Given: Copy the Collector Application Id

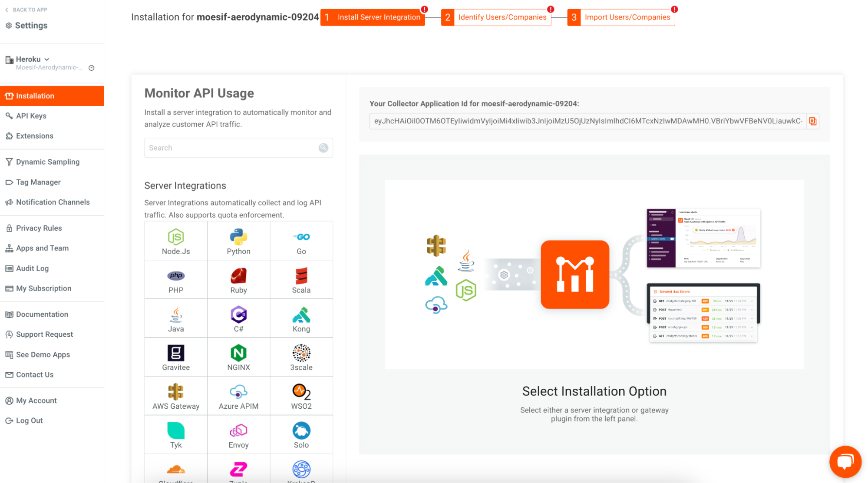Looking at the screenshot, I should click(x=812, y=121).
